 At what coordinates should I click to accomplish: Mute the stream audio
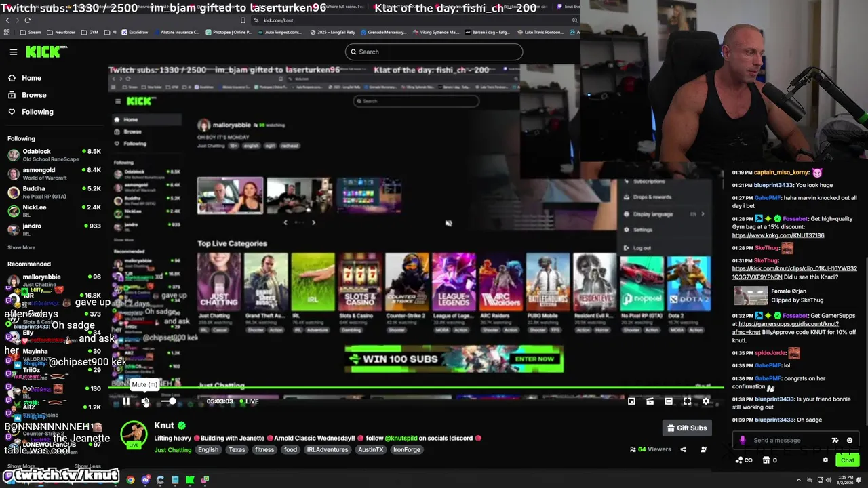tap(144, 401)
